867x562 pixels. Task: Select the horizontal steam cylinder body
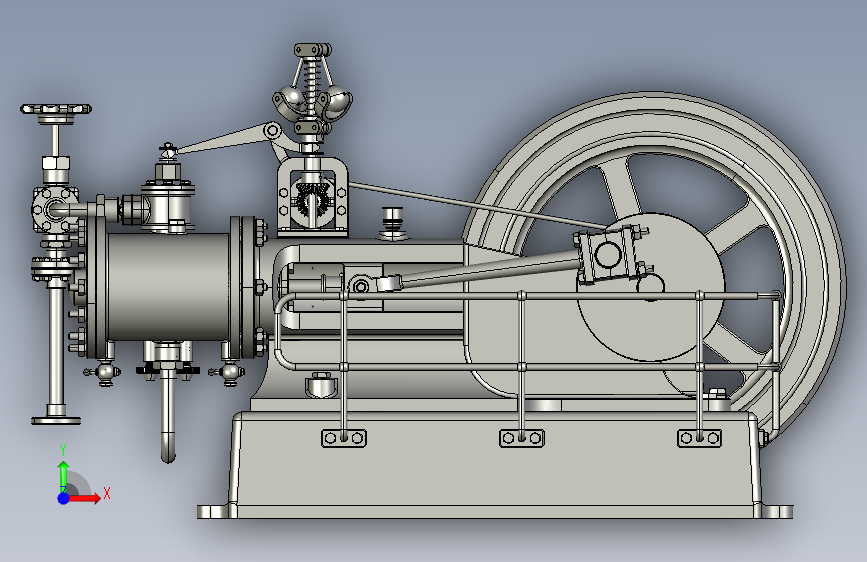[x=168, y=287]
